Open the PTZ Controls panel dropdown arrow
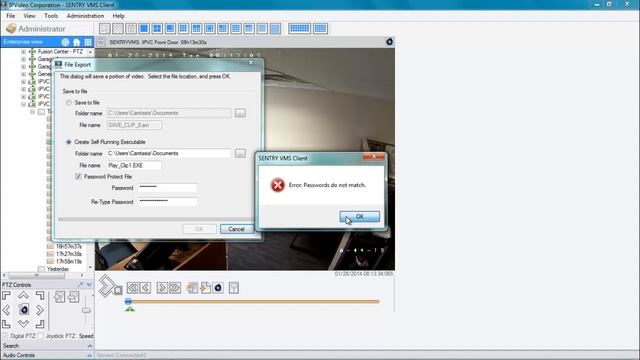 (x=89, y=284)
